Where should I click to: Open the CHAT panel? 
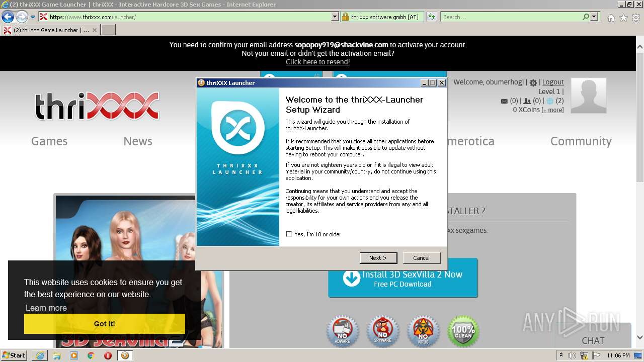(x=593, y=341)
